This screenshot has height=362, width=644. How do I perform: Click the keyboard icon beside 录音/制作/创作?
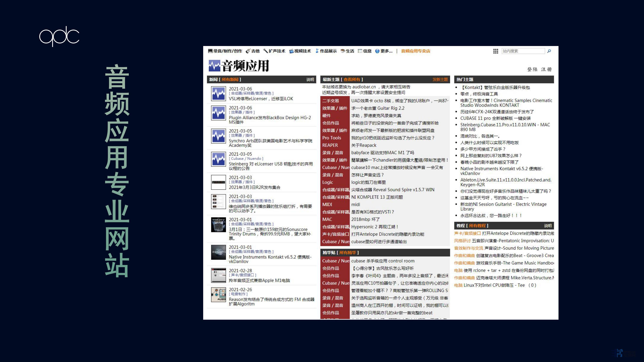pos(210,51)
